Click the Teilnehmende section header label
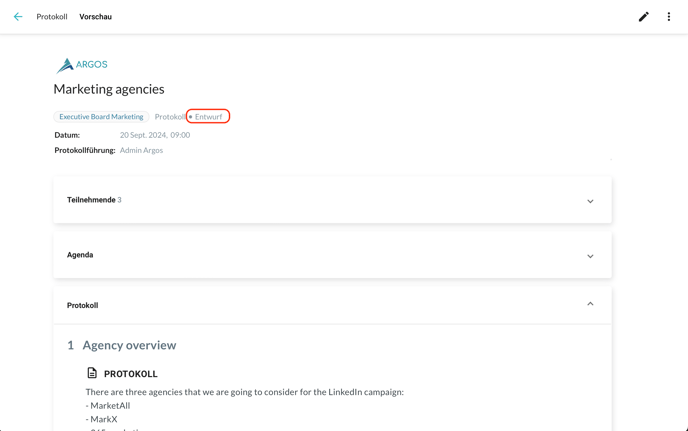This screenshot has width=688, height=431. [x=91, y=200]
